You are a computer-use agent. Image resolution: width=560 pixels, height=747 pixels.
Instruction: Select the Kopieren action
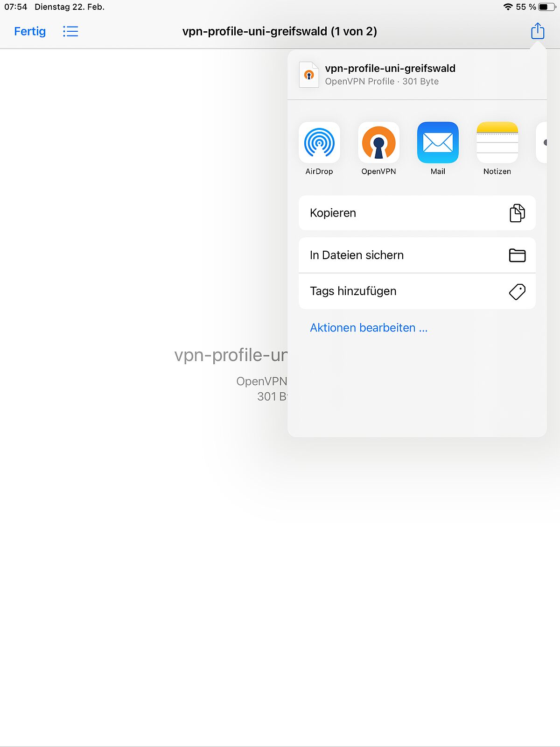pyautogui.click(x=417, y=213)
